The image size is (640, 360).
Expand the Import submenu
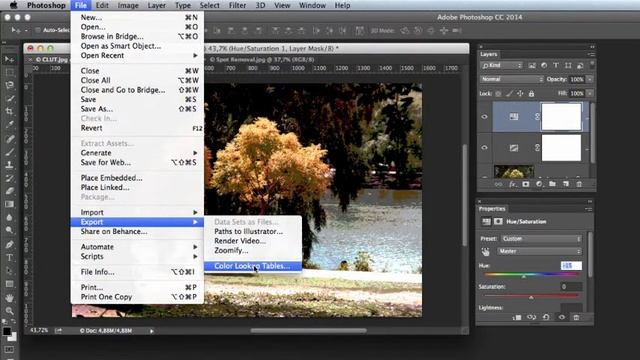(x=137, y=212)
